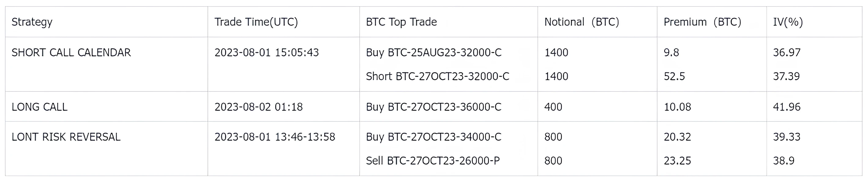Select the 23.25 premium value
This screenshot has width=868, height=181.
pyautogui.click(x=677, y=161)
